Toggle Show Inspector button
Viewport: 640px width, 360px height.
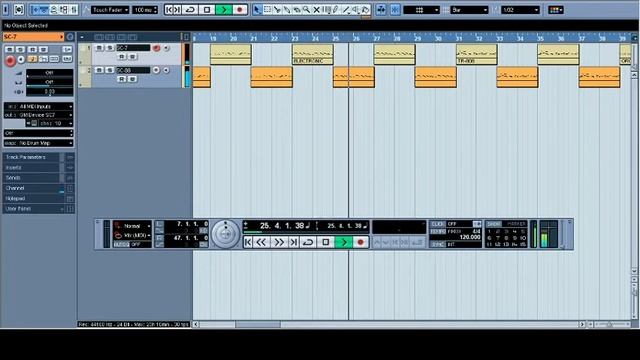(35, 9)
